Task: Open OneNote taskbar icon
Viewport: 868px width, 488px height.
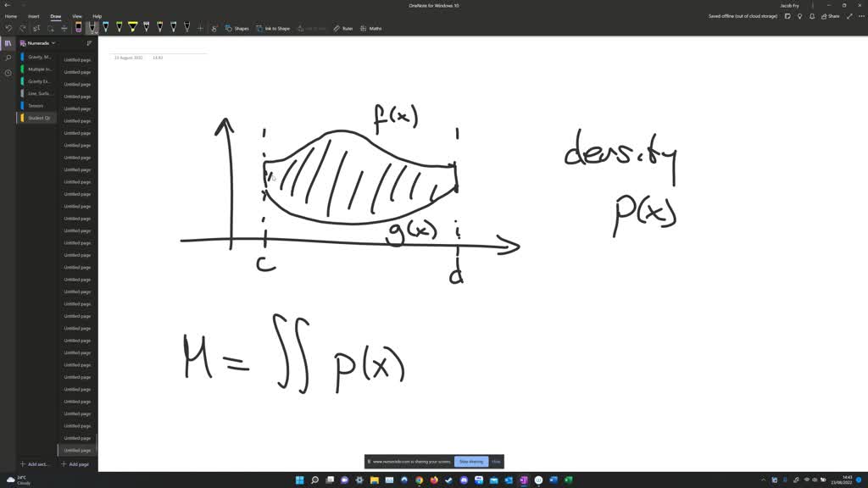Action: click(524, 480)
